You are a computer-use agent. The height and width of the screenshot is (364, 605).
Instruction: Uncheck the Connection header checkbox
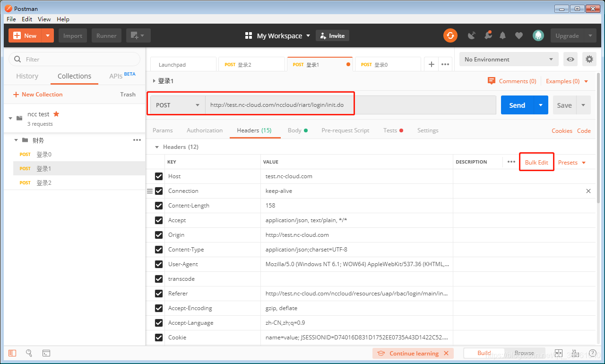coord(159,191)
